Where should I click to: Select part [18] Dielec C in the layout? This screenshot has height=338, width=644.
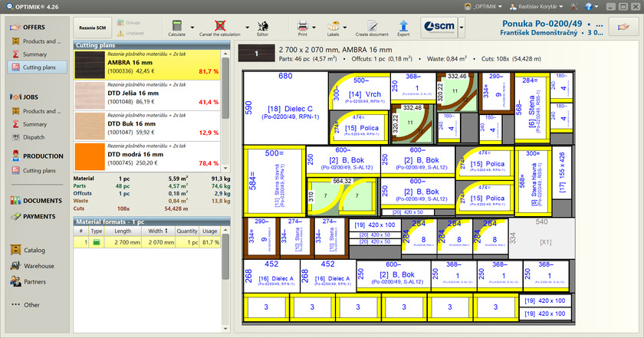click(286, 108)
